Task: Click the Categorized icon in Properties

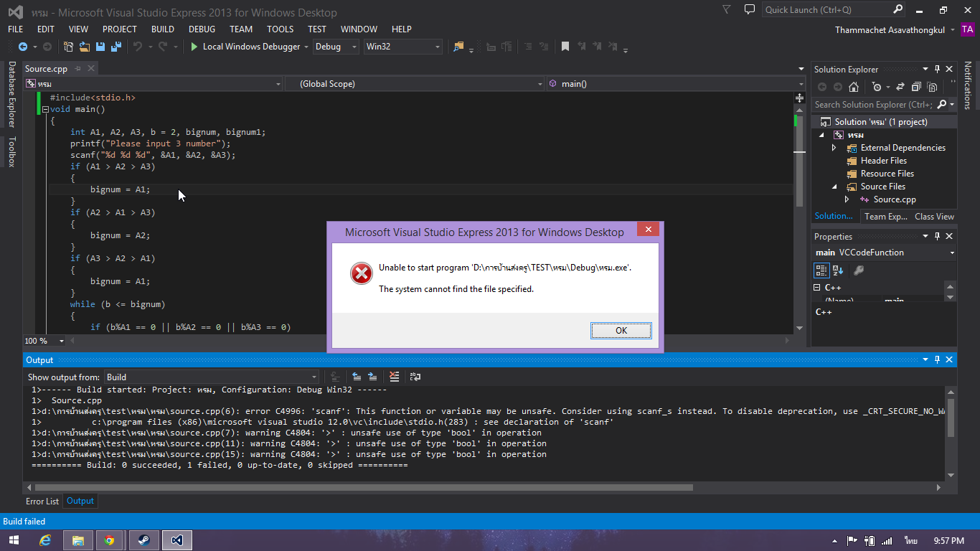Action: tap(822, 270)
